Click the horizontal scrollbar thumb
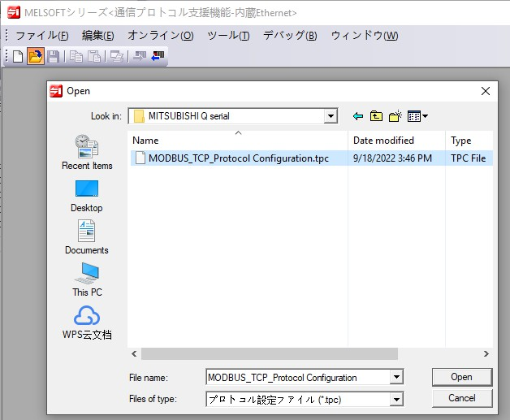The image size is (510, 420). pos(270,353)
